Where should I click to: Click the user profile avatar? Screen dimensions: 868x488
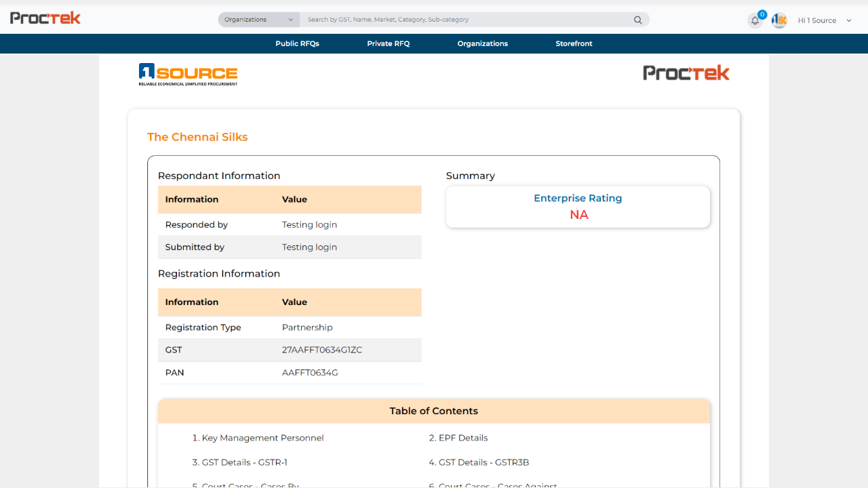pyautogui.click(x=779, y=20)
